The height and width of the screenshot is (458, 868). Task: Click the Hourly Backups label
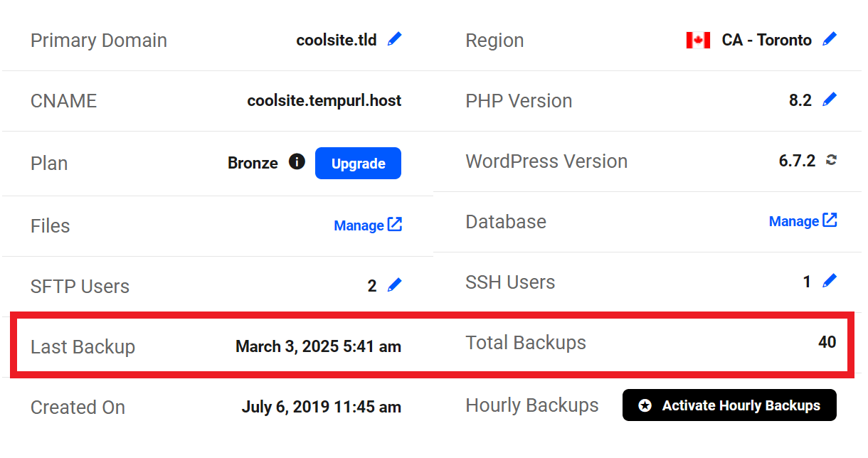click(x=532, y=405)
